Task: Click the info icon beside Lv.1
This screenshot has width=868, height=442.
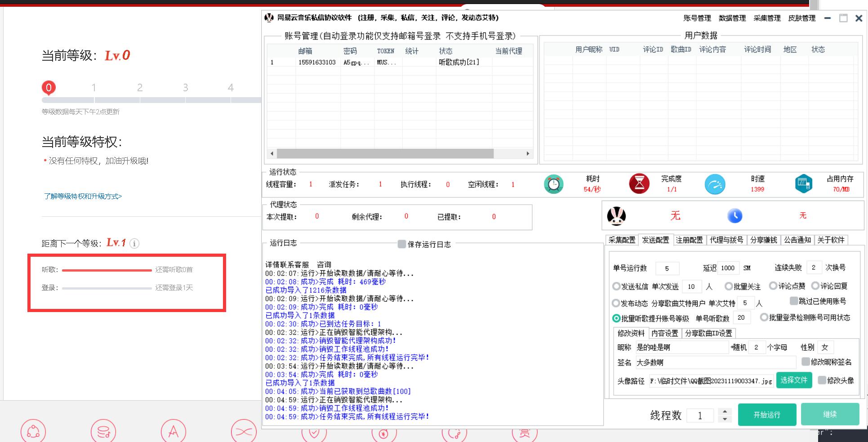Action: (x=134, y=244)
